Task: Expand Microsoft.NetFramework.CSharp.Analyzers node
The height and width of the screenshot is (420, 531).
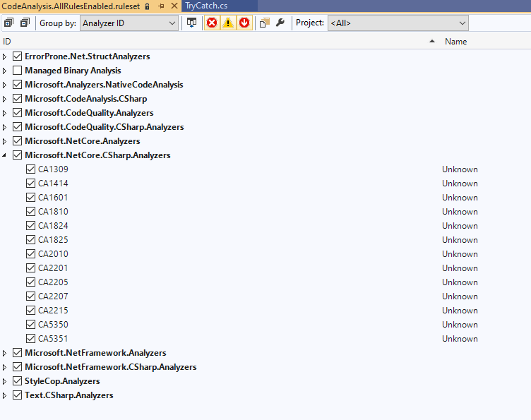Action: point(4,367)
